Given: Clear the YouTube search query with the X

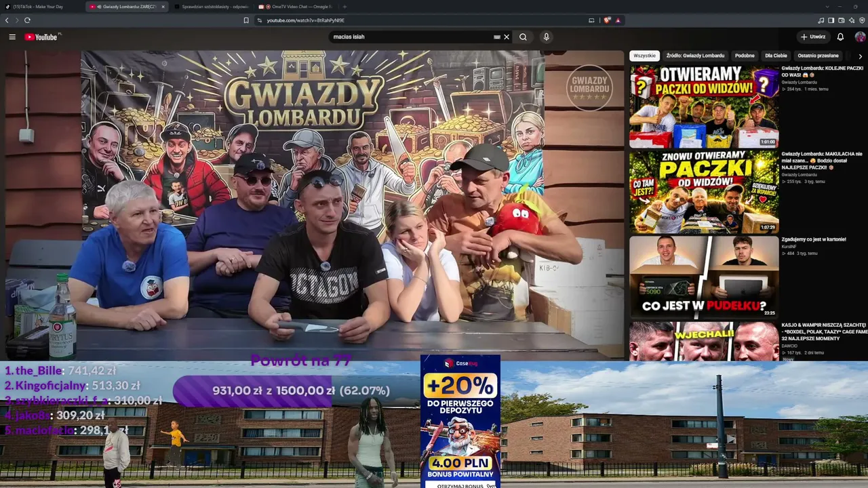Looking at the screenshot, I should coord(506,37).
